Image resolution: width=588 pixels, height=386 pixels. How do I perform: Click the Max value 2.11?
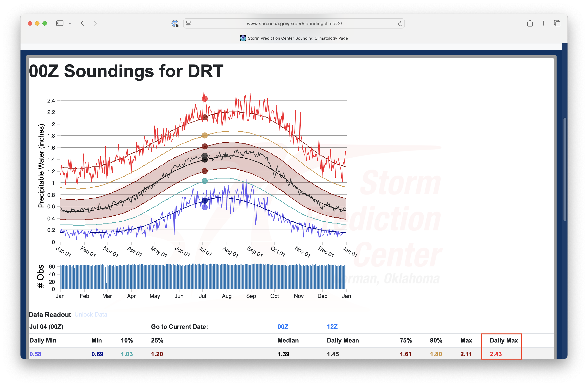(x=466, y=354)
